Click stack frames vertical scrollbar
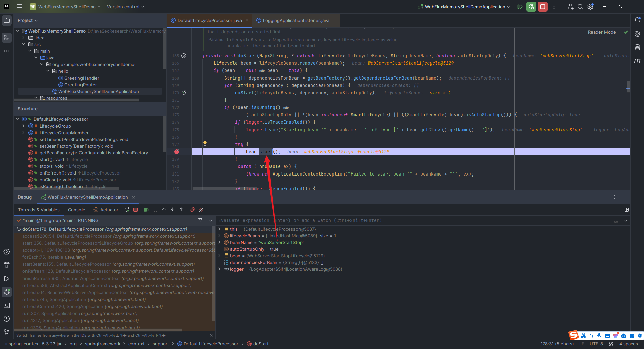 coord(213,273)
